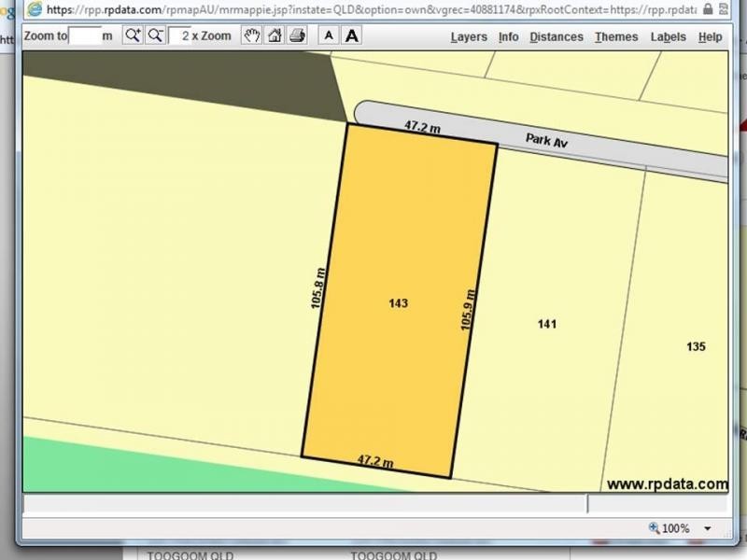The width and height of the screenshot is (747, 560).
Task: Expand the 100% zoom level dropdown arrow
Action: tap(708, 528)
